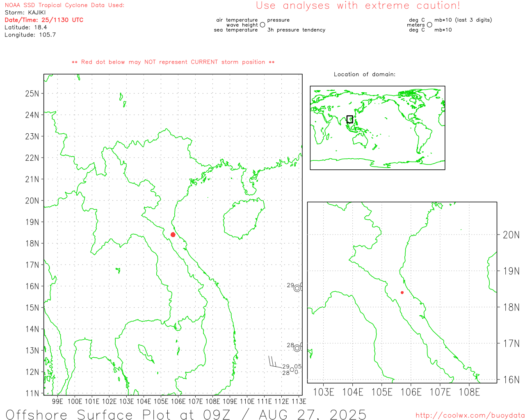Click the 102E longitude label
Screen dimensions: 525x420
(109, 402)
